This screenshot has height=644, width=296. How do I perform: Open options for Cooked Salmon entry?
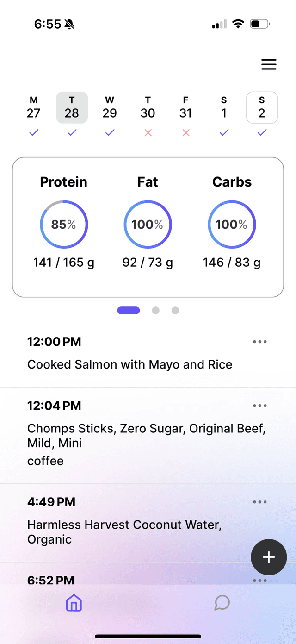pyautogui.click(x=259, y=341)
